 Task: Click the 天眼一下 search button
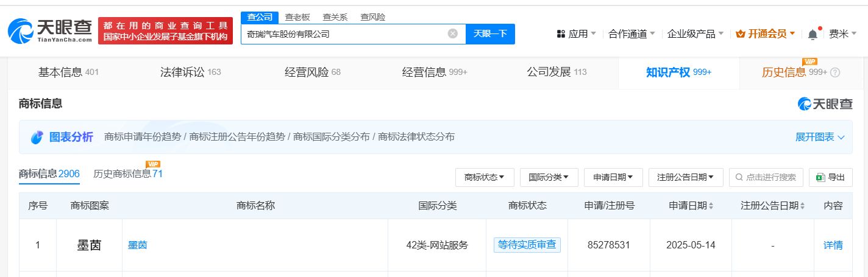[x=490, y=33]
